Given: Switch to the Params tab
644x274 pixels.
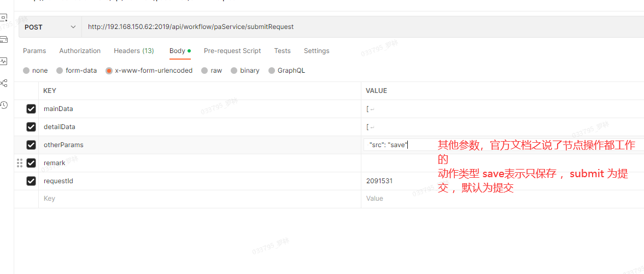Looking at the screenshot, I should (x=34, y=51).
